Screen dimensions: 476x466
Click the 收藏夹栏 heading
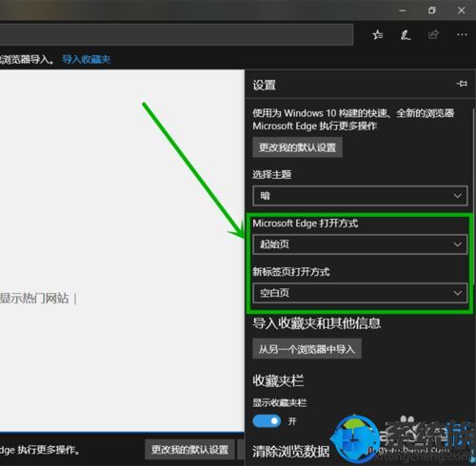pyautogui.click(x=278, y=380)
